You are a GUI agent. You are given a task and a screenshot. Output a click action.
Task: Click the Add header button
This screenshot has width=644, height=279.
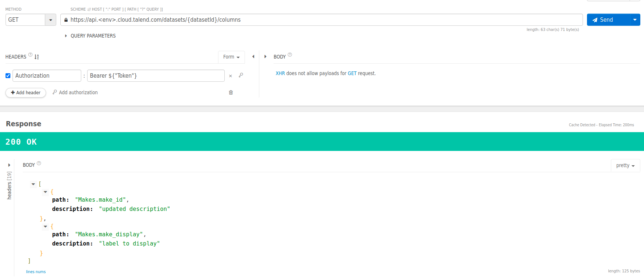pos(26,93)
